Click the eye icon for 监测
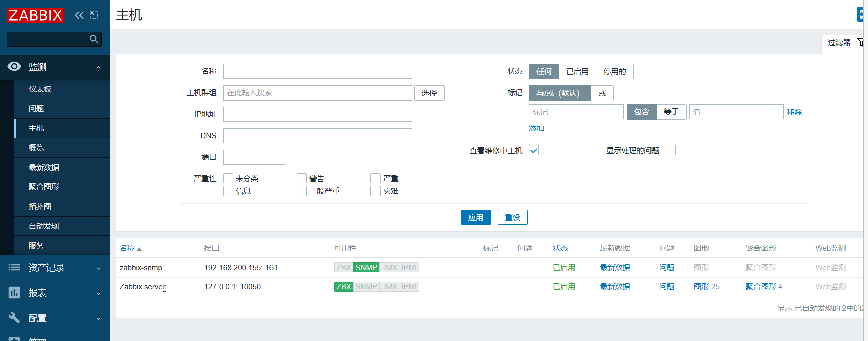This screenshot has height=341, width=868. click(14, 66)
